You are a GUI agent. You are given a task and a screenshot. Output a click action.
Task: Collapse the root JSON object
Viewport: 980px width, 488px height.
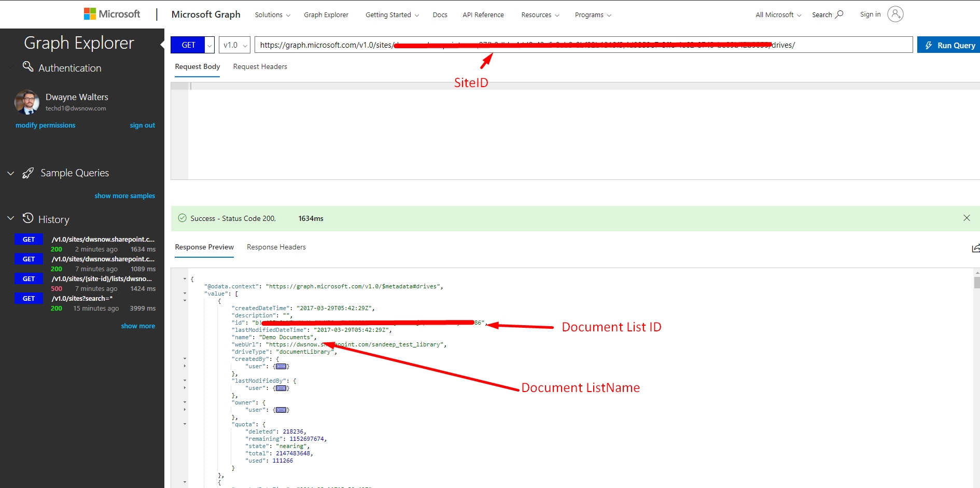185,279
